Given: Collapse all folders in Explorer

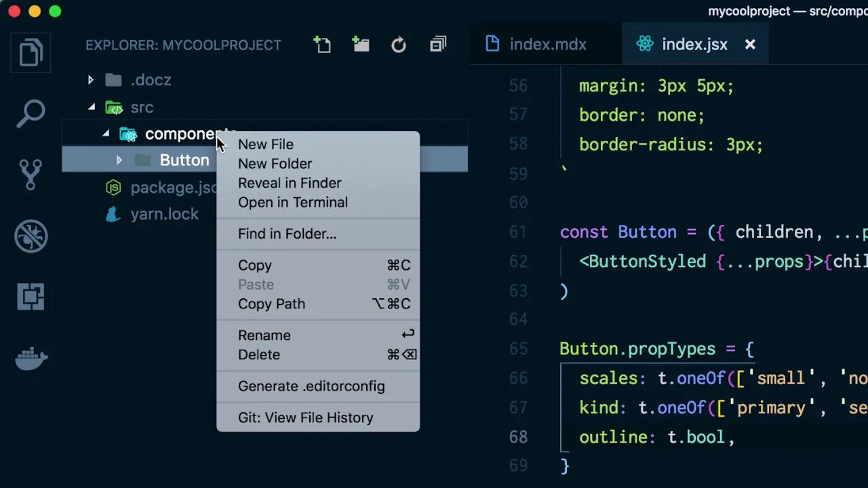Looking at the screenshot, I should (438, 45).
